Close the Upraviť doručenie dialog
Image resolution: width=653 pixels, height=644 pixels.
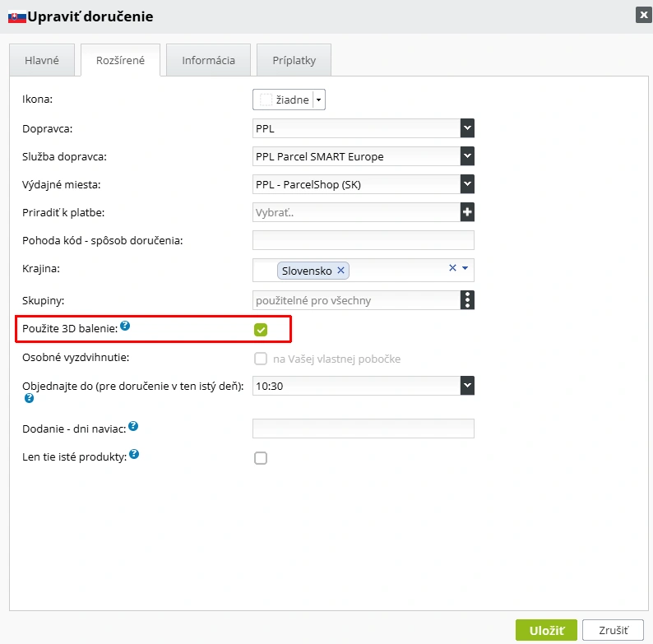coord(643,15)
